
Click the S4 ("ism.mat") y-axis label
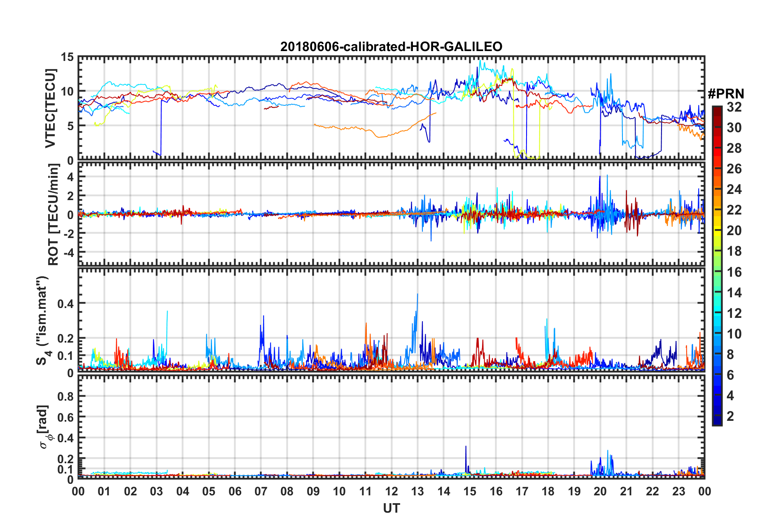tap(42, 320)
